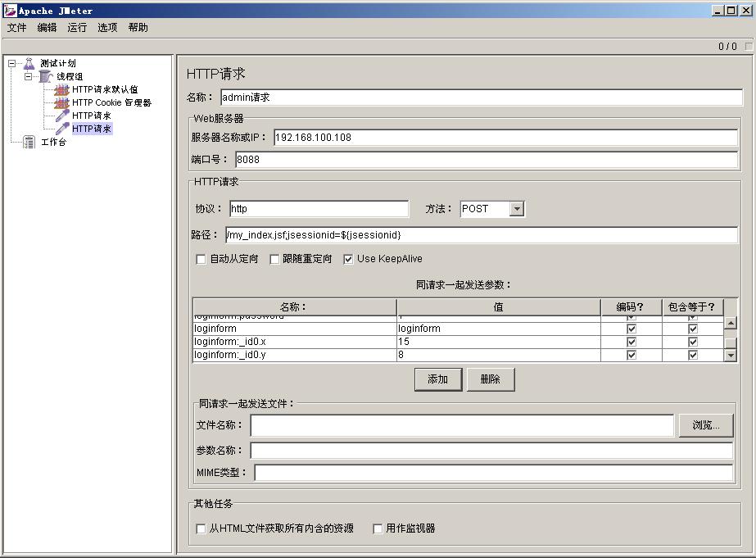Select the value column header (值)
The height and width of the screenshot is (558, 756).
pos(499,307)
